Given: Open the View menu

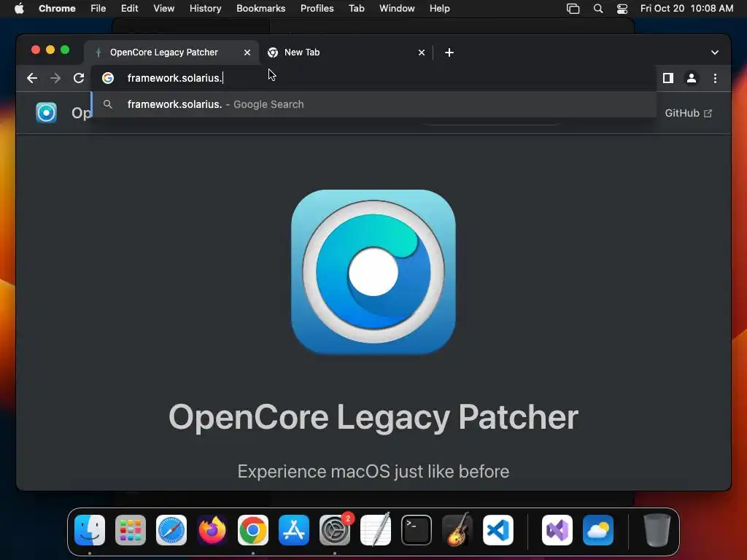Looking at the screenshot, I should (x=164, y=9).
